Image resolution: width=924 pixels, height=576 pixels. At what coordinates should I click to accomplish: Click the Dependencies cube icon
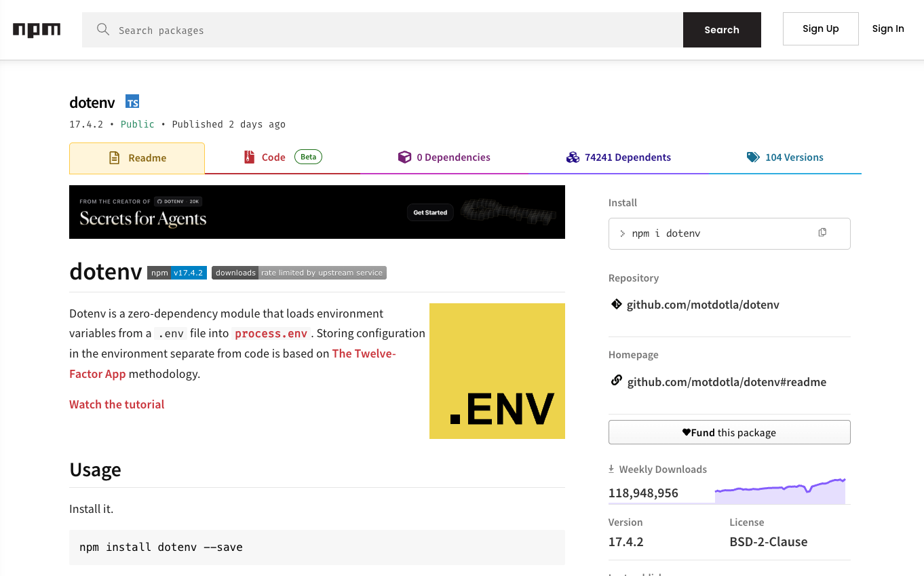click(404, 157)
